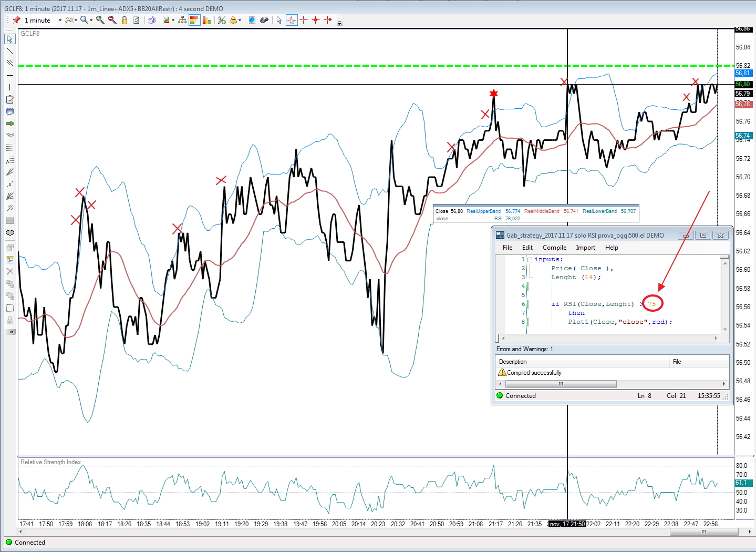Open the Import menu in editor window

[585, 248]
